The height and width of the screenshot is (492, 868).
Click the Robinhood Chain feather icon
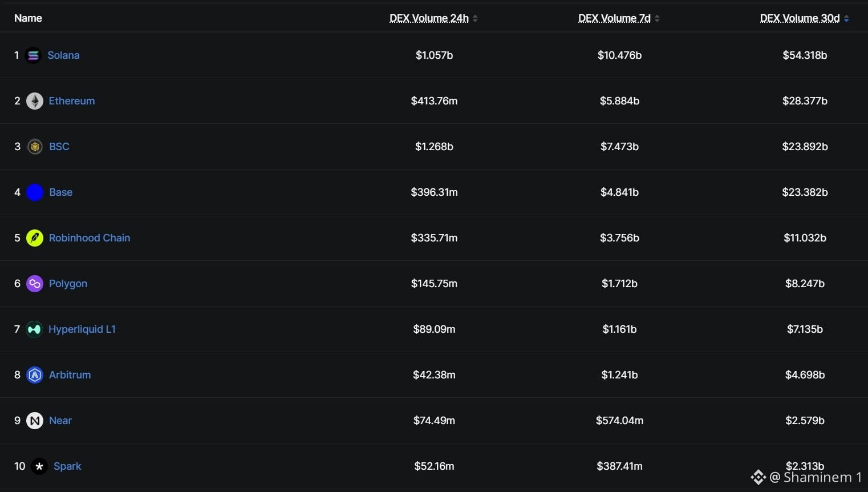click(x=35, y=238)
